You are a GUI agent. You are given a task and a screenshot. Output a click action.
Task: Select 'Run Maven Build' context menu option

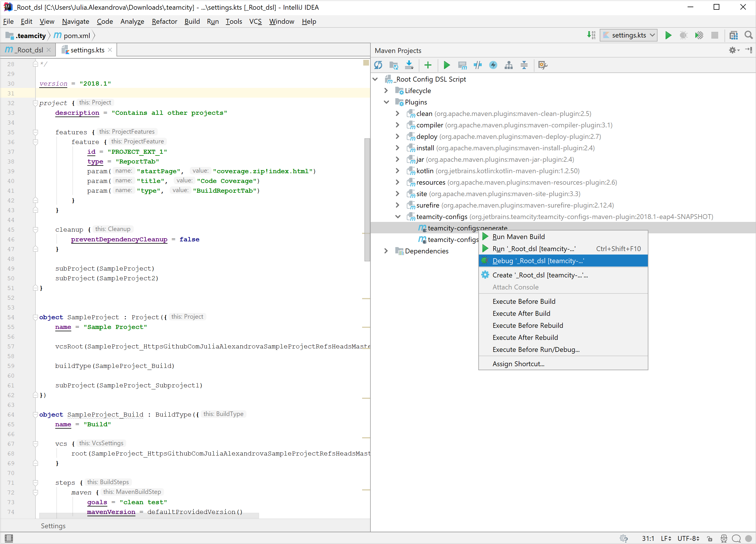pyautogui.click(x=518, y=236)
